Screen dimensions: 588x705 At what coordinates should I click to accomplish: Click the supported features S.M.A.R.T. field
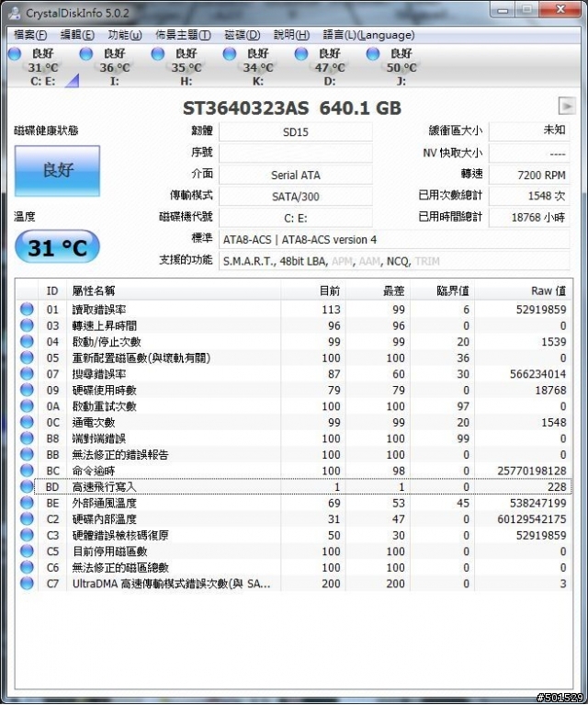[x=394, y=261]
